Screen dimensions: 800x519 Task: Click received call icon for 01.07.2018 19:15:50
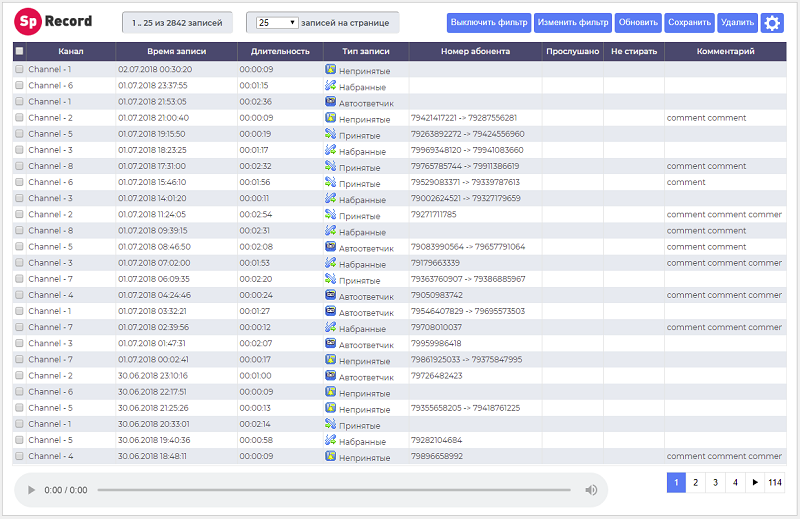point(330,134)
